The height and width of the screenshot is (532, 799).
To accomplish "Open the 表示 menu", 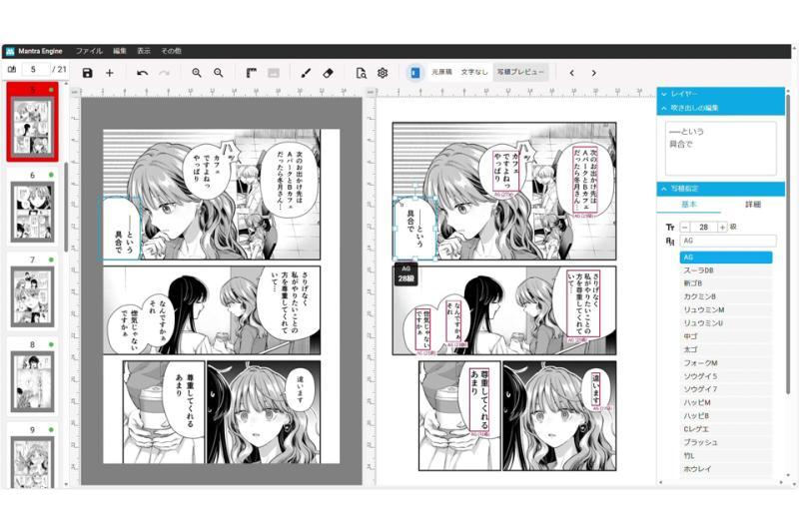I will point(144,51).
